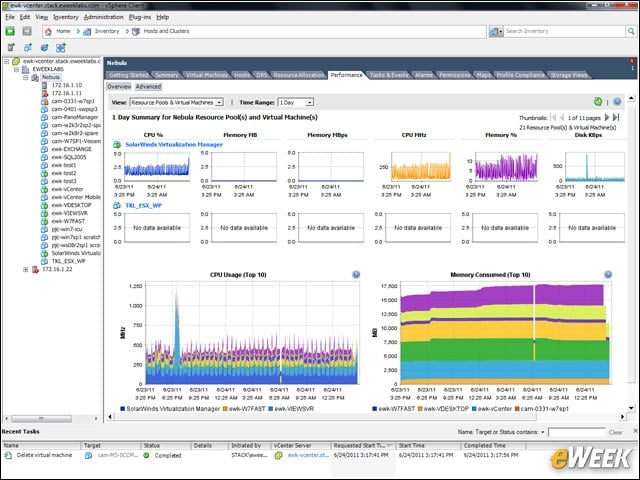Viewport: 640px width, 480px height.
Task: Open help icon next to CPU Usage chart
Action: [x=356, y=275]
